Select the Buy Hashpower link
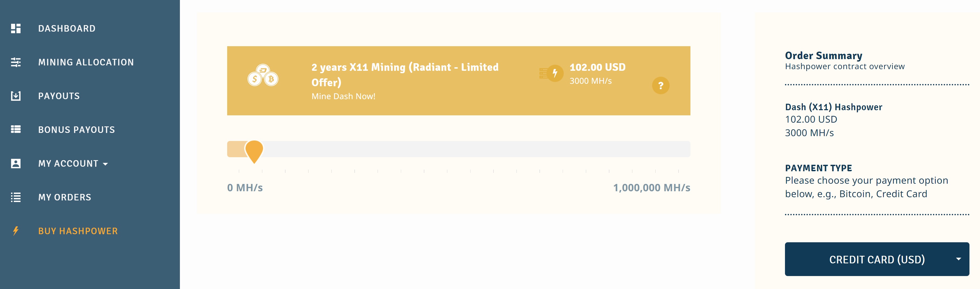The height and width of the screenshot is (289, 980). [78, 231]
